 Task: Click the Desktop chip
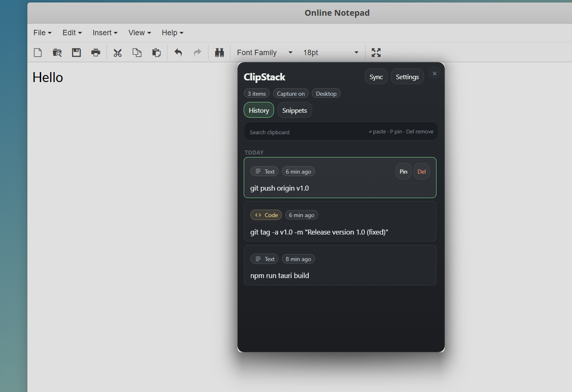click(x=326, y=94)
